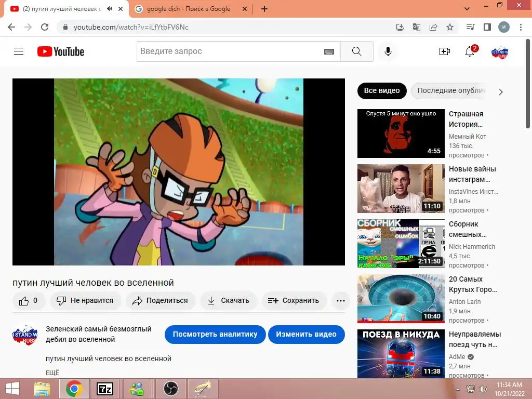532x399 pixels.
Task: Open the account avatar menu in YouTube header
Action: click(499, 52)
